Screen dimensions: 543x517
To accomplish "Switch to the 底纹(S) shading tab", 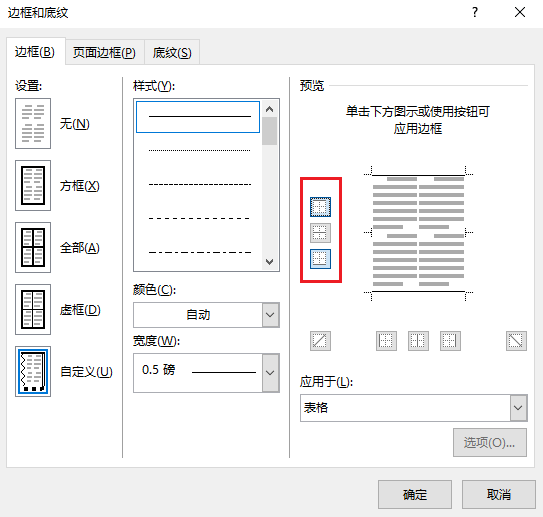I will 172,53.
